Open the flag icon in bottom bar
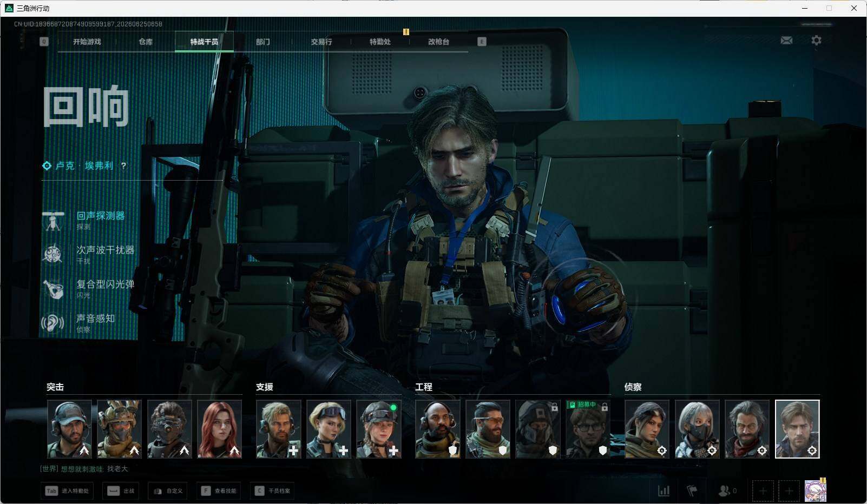Image resolution: width=867 pixels, height=504 pixels. point(692,491)
